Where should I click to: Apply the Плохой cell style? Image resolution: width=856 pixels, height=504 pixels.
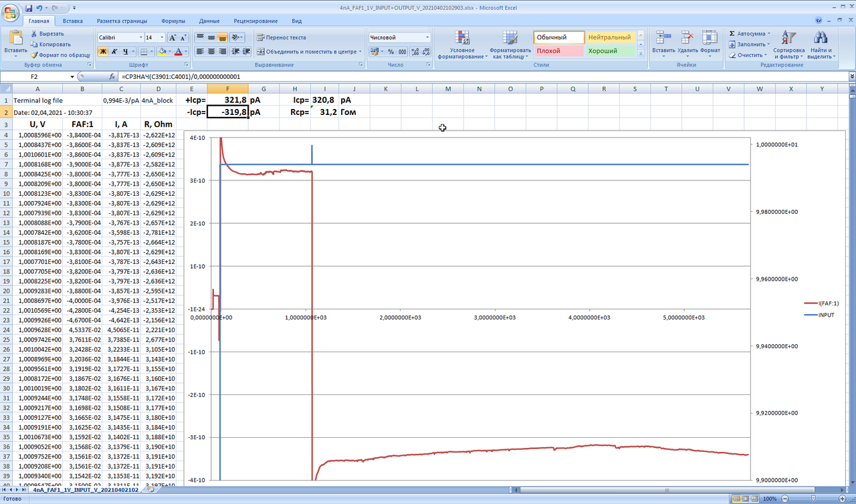(558, 51)
